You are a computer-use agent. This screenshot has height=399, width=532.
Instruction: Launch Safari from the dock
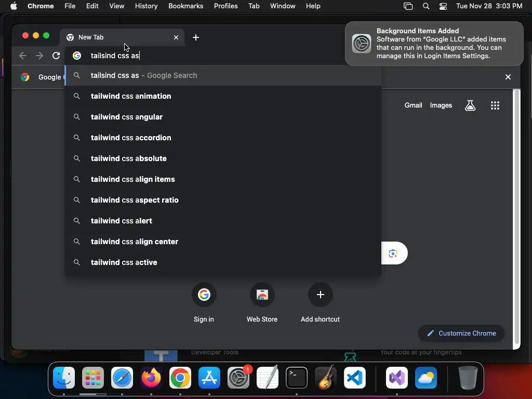[122, 378]
